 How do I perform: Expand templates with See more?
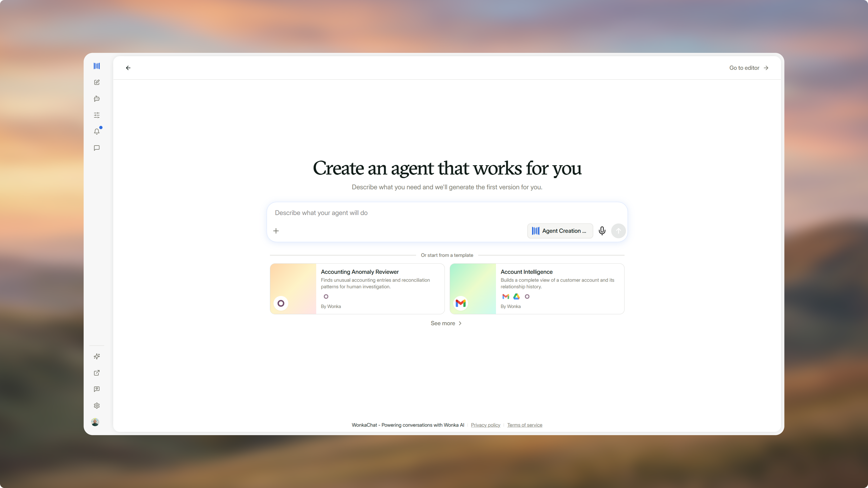click(446, 323)
